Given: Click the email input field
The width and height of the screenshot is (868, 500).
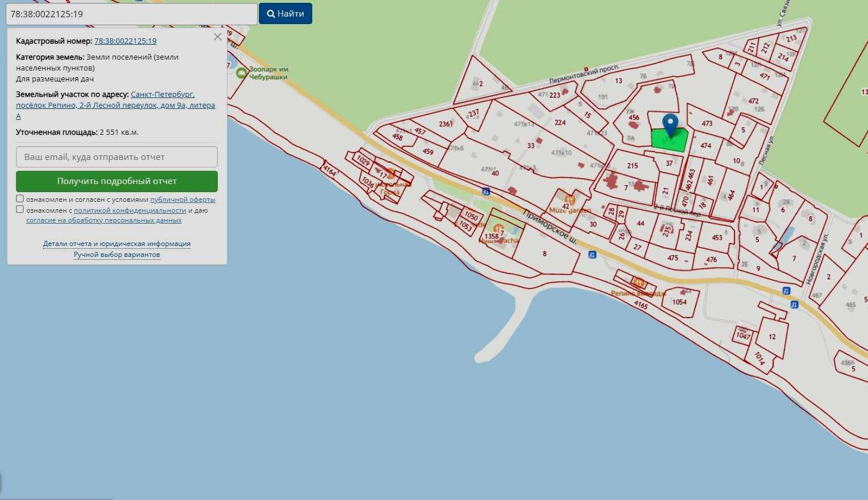Looking at the screenshot, I should tap(117, 157).
